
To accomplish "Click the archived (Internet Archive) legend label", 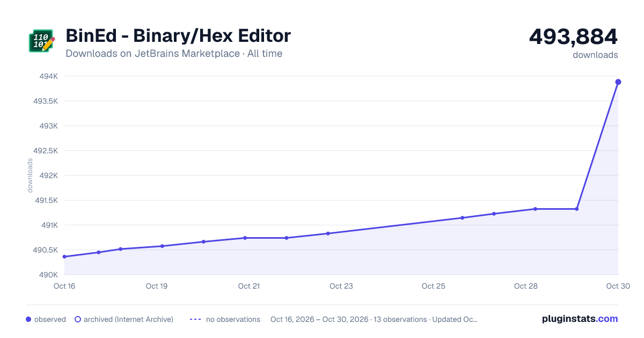I will (x=128, y=319).
